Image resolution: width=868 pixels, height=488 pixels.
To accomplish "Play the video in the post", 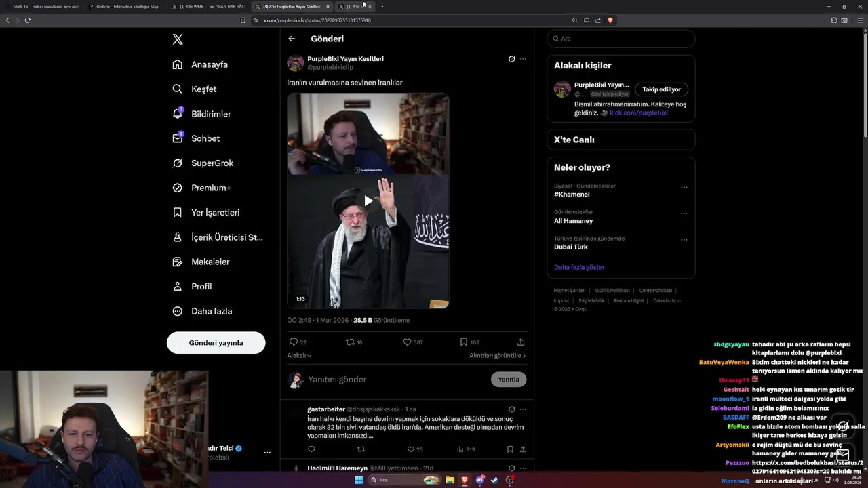I will (x=368, y=201).
